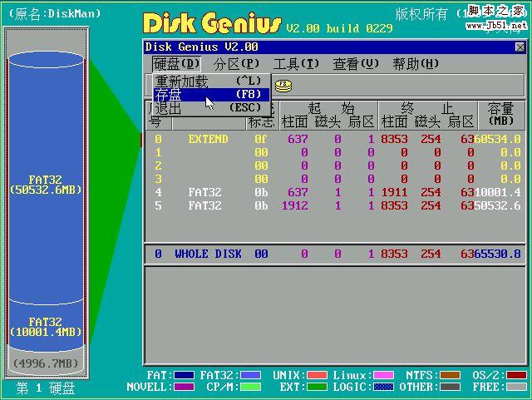Click the 10001.4MB FAT32 segment in disk cylinder
This screenshot has width=532, height=400.
pyautogui.click(x=47, y=326)
